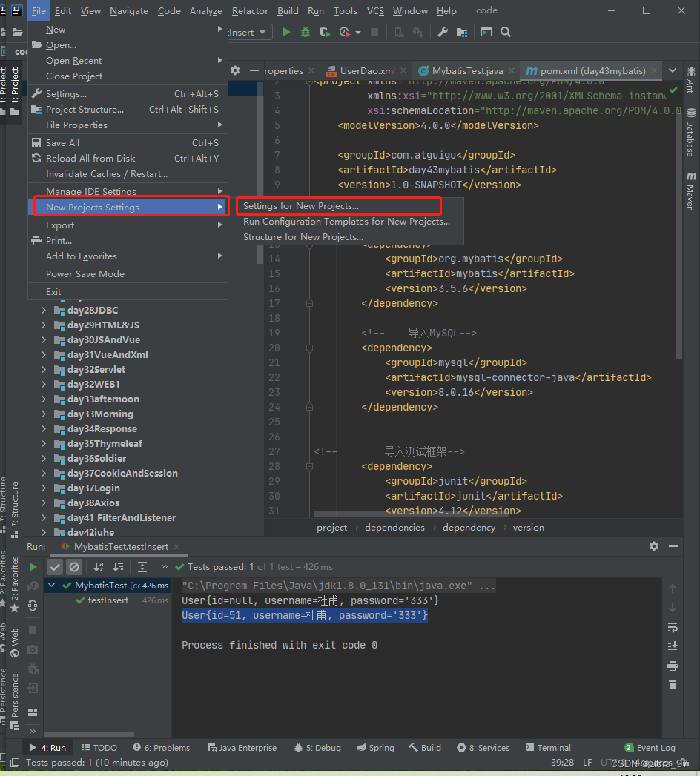Open Project panel gear options
The width and height of the screenshot is (700, 776).
coord(235,70)
